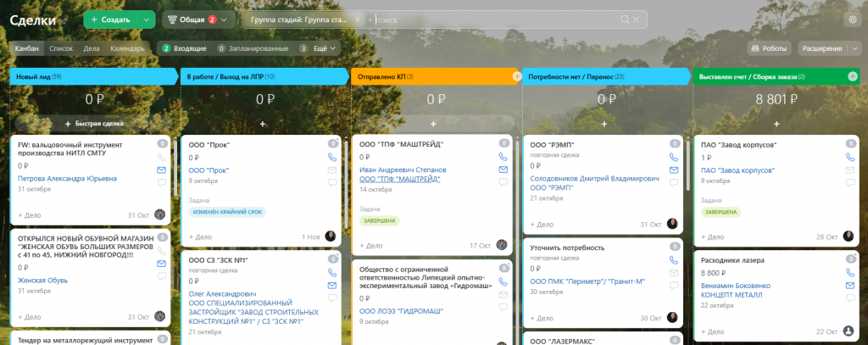Open the Женская Обувь contact link

(x=42, y=281)
